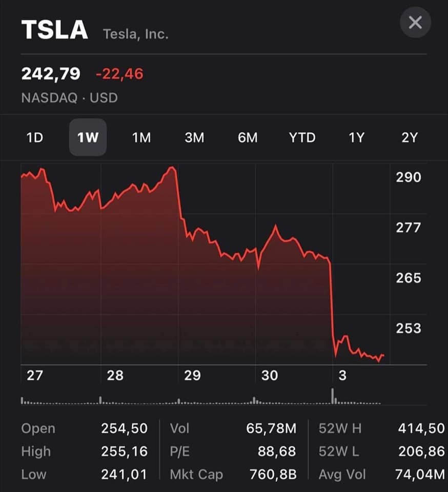The width and height of the screenshot is (448, 492).
Task: Tap the TSLA ticker symbol heading
Action: (x=54, y=30)
